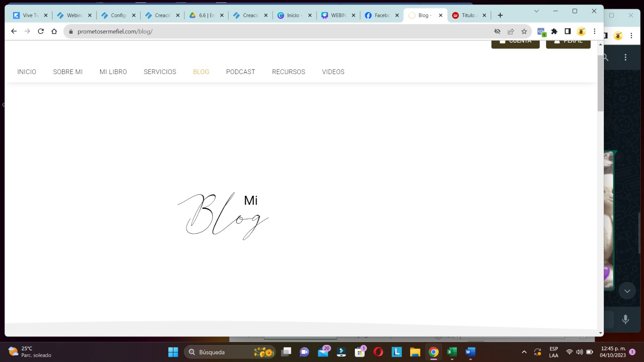This screenshot has width=644, height=362.
Task: Reload the prometosermefiel blog page
Action: click(x=41, y=31)
